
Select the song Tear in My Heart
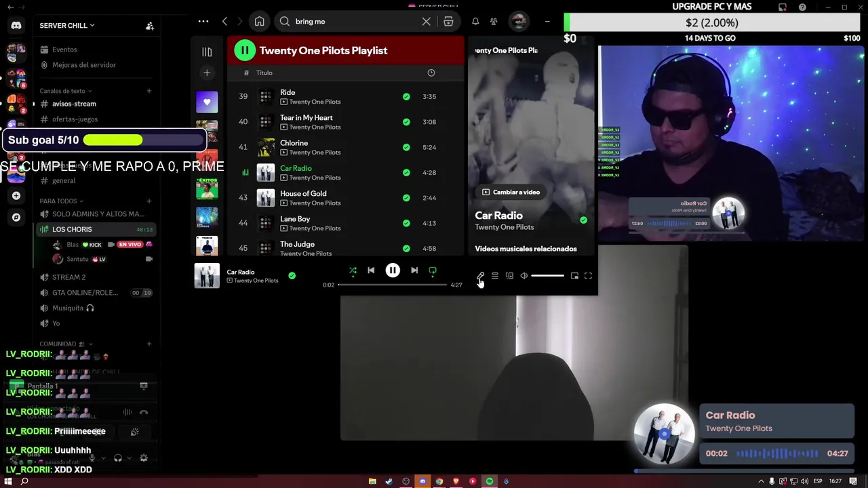[307, 117]
